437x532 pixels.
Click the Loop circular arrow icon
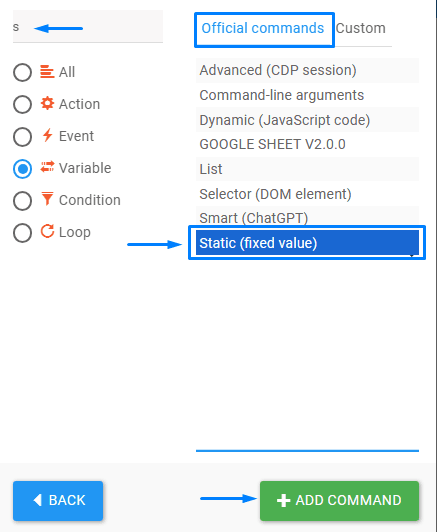coord(48,231)
